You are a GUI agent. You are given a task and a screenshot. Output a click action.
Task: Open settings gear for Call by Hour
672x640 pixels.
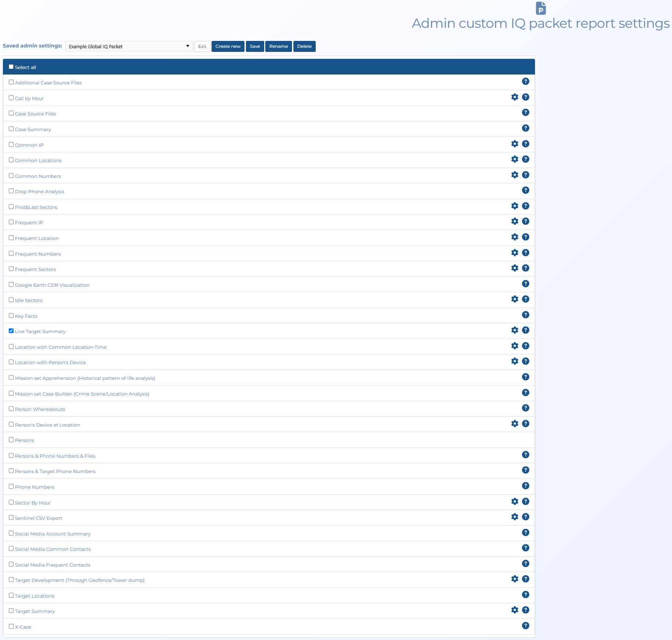[515, 97]
